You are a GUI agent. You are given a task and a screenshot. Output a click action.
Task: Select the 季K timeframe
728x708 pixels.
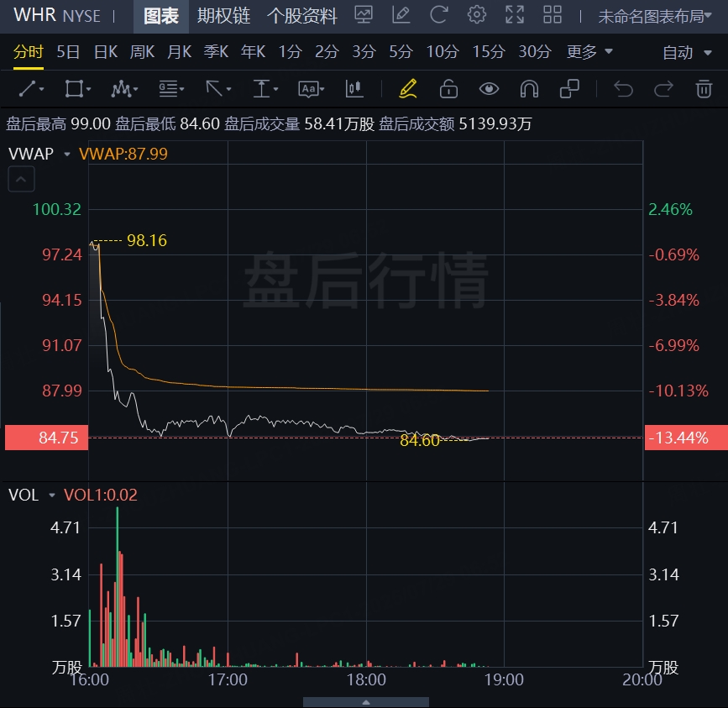tap(216, 51)
